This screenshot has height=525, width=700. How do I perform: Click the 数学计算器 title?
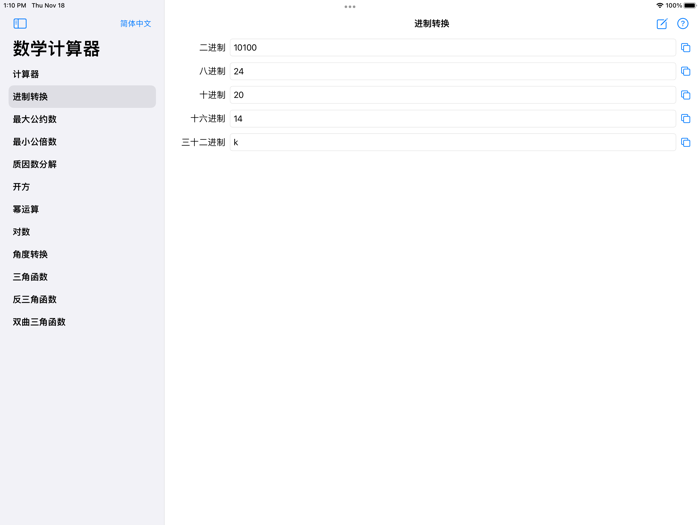click(56, 49)
